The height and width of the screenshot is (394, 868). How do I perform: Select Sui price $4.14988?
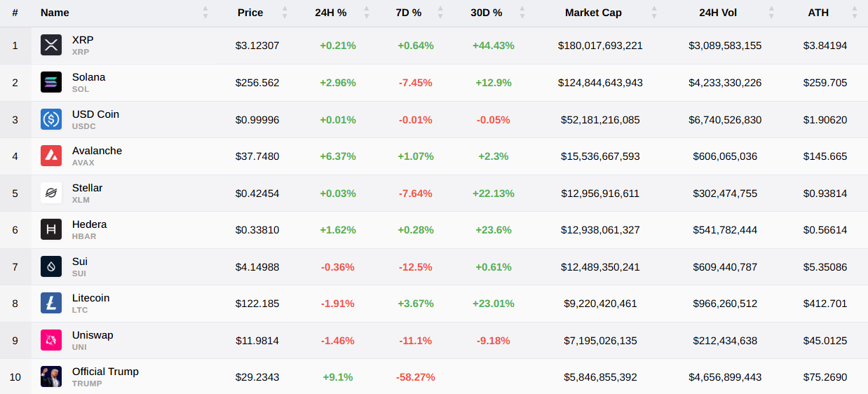coord(257,267)
